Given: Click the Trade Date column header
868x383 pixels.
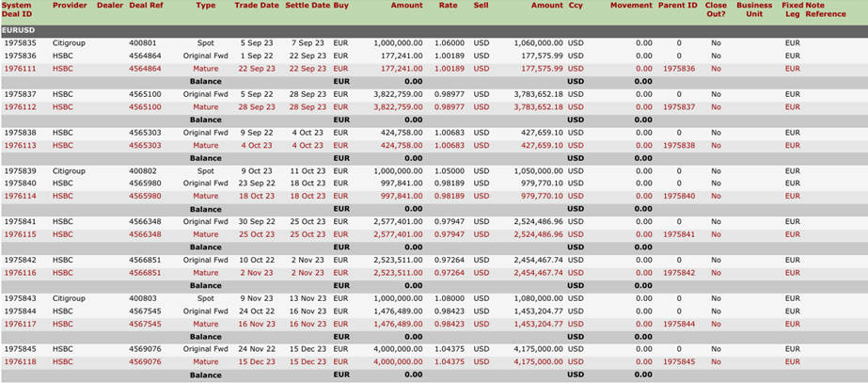Looking at the screenshot, I should [258, 6].
